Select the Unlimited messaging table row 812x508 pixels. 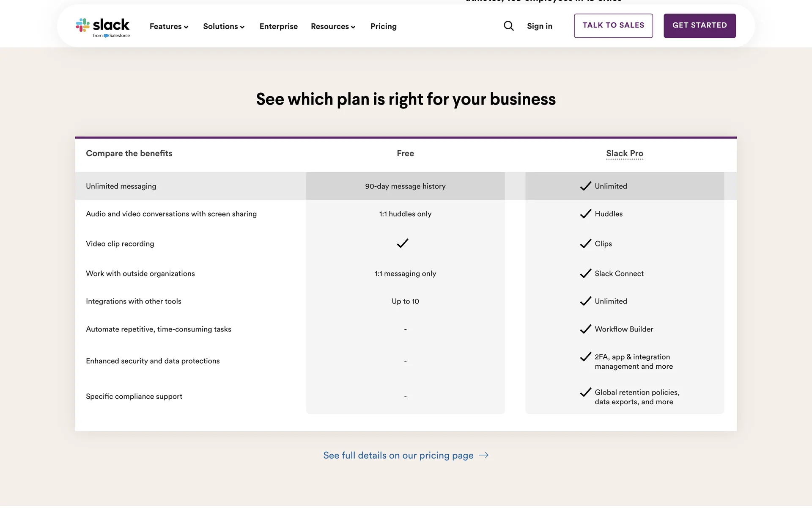click(x=121, y=186)
